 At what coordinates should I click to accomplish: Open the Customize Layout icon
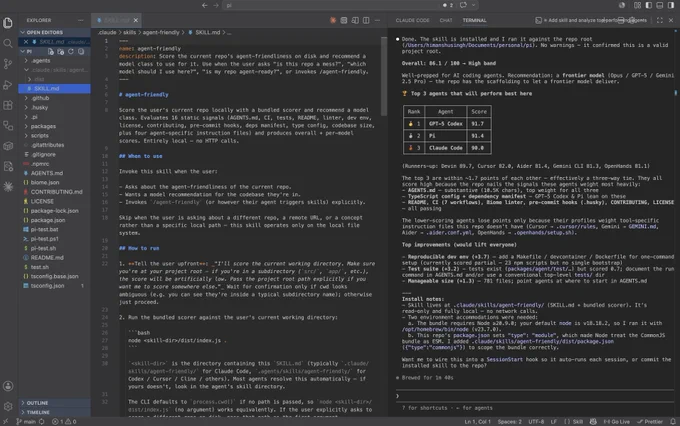click(x=637, y=5)
